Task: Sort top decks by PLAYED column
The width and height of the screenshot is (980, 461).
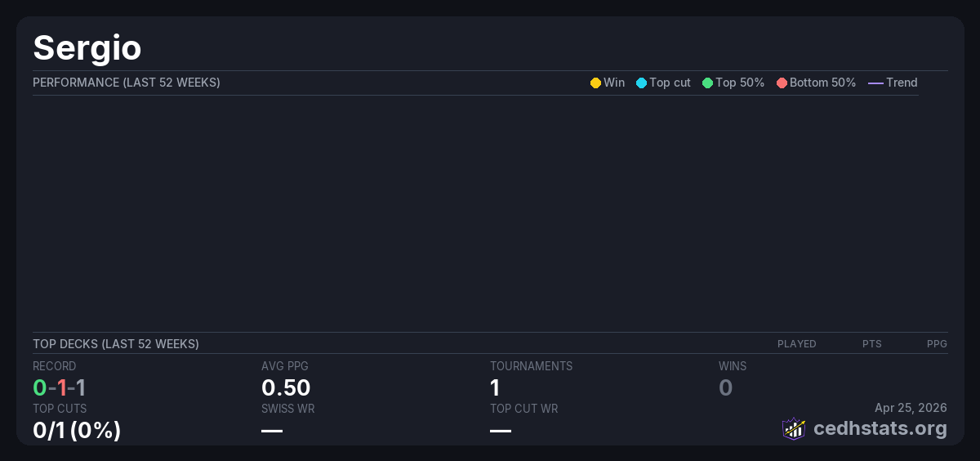Action: [x=796, y=344]
